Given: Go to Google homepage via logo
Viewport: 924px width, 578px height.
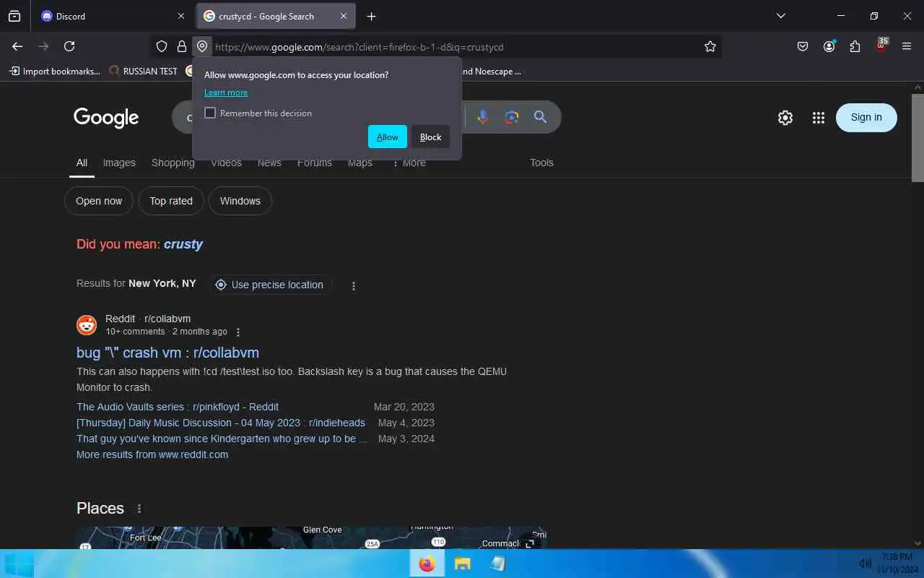Looking at the screenshot, I should click(106, 118).
